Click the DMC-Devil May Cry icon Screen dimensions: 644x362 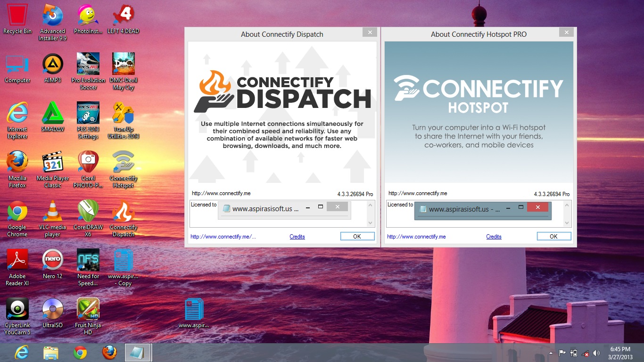124,72
